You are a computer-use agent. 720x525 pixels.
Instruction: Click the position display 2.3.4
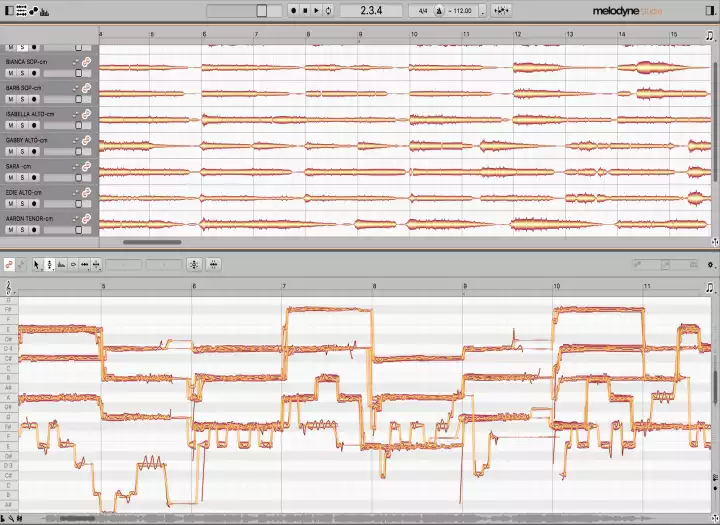tap(371, 11)
